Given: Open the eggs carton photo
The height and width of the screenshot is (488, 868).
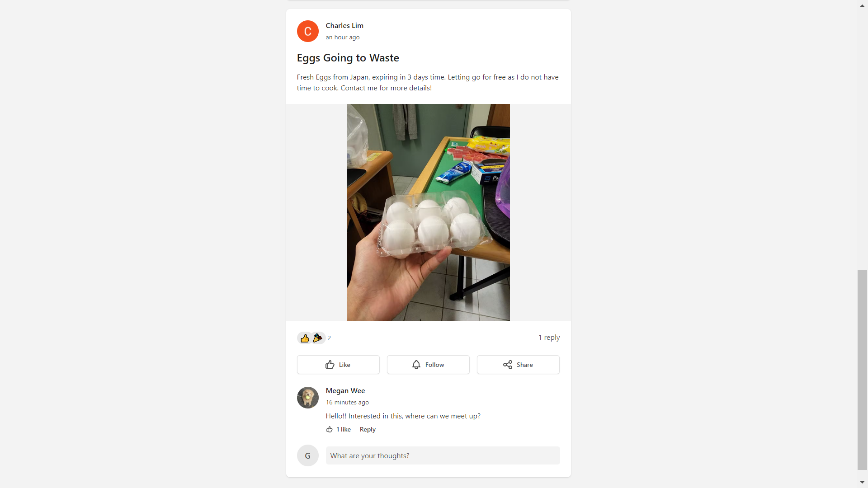Looking at the screenshot, I should (428, 212).
